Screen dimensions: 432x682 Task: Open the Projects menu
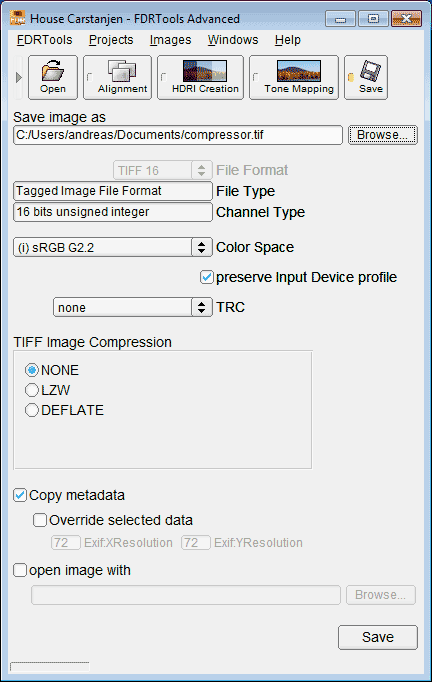pyautogui.click(x=111, y=40)
